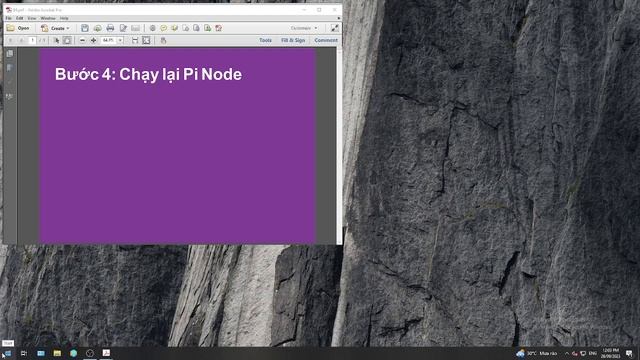Open the File menu

pyautogui.click(x=9, y=18)
